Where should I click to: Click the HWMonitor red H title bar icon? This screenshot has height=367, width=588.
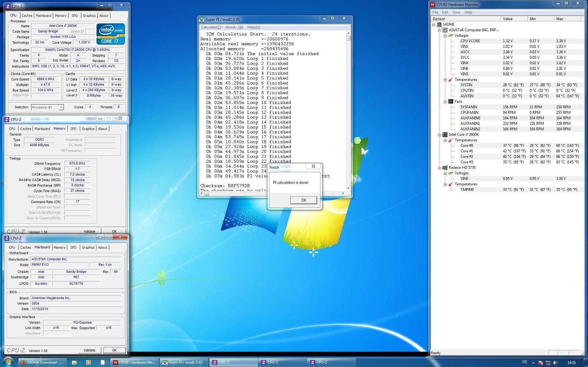433,4
